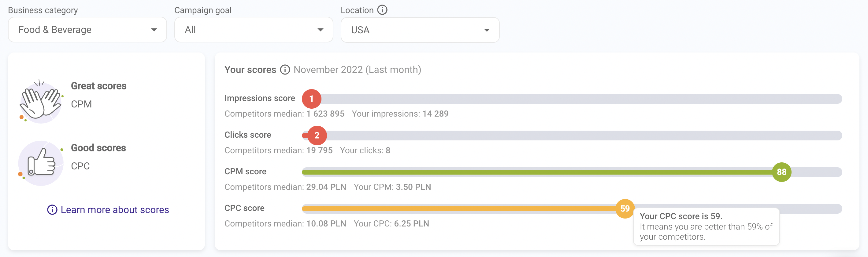This screenshot has height=257, width=868.
Task: Open Learn more about scores link
Action: [x=115, y=210]
